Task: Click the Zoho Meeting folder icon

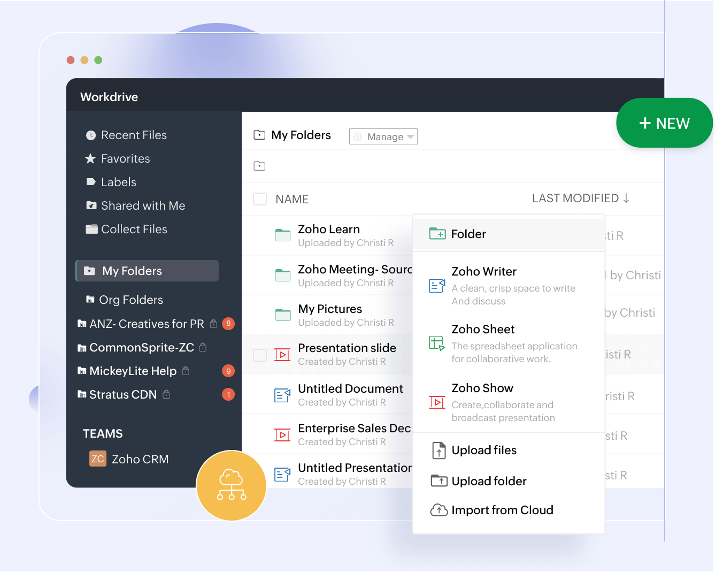Action: click(283, 275)
